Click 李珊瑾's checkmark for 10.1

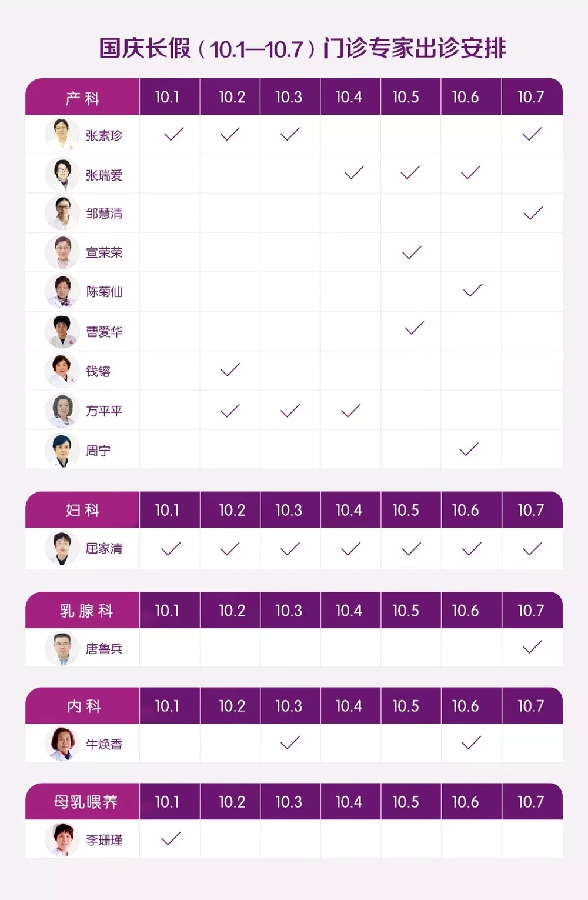171,838
